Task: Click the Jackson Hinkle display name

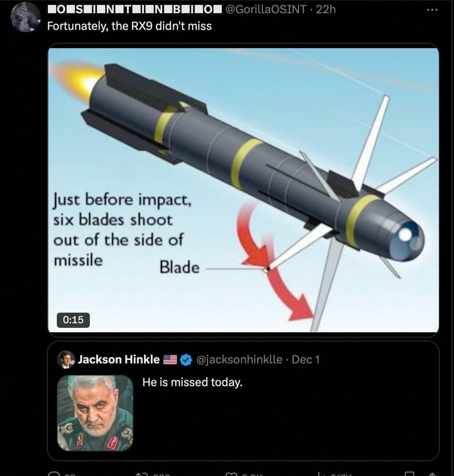Action: 119,360
